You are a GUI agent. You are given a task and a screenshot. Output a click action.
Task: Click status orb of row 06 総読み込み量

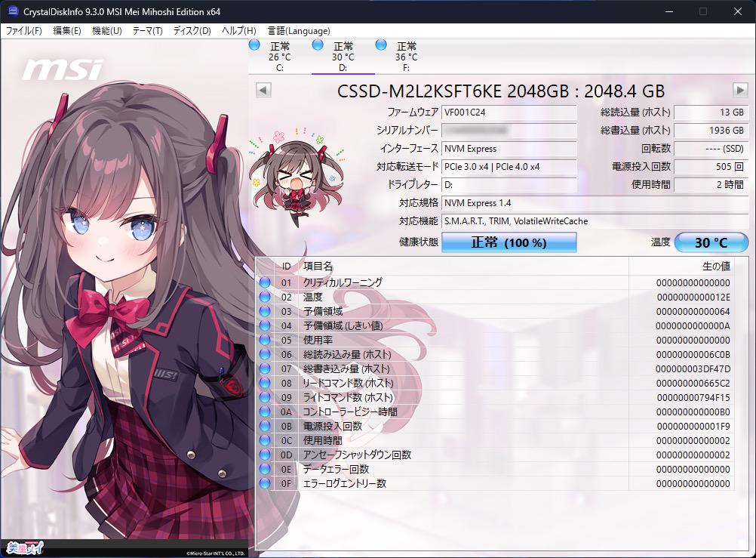tap(265, 354)
